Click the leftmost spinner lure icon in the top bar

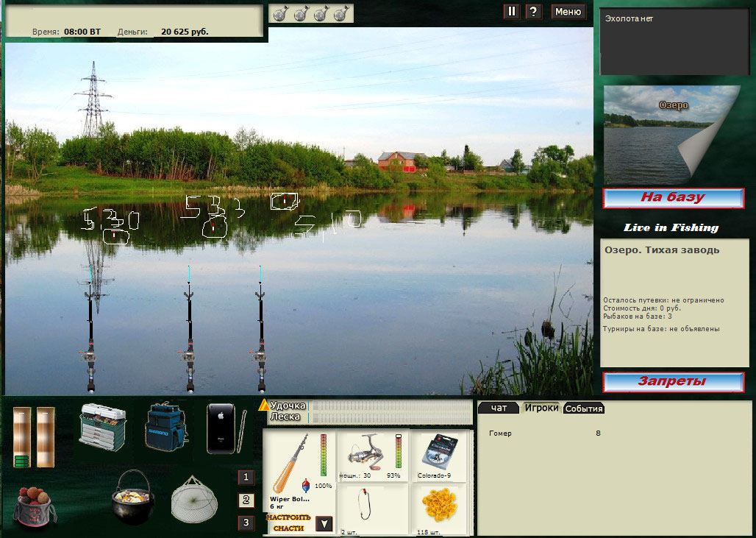tap(279, 14)
